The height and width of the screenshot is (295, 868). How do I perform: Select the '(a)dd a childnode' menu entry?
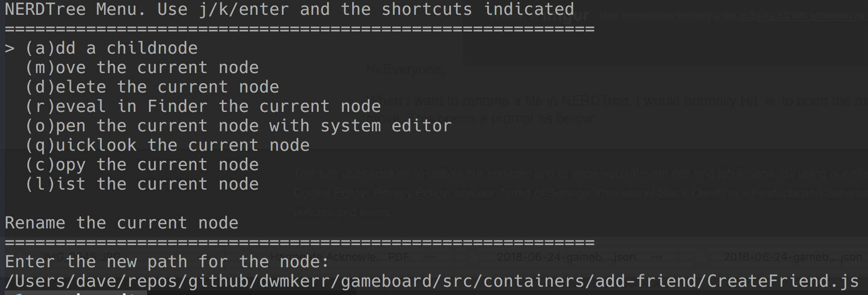(111, 48)
